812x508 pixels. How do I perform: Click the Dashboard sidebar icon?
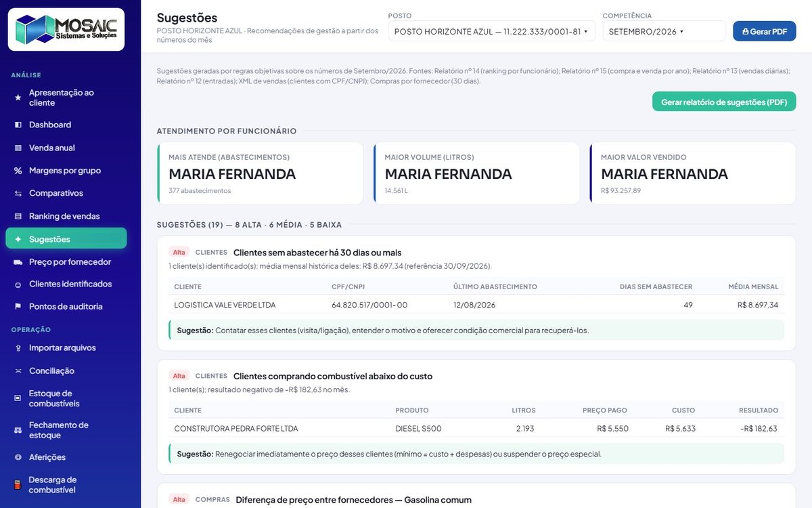pyautogui.click(x=18, y=125)
